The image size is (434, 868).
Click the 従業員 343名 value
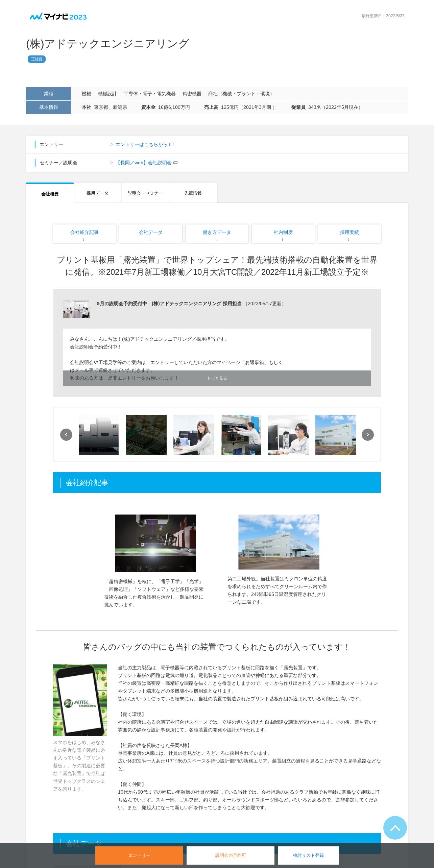pos(327,107)
